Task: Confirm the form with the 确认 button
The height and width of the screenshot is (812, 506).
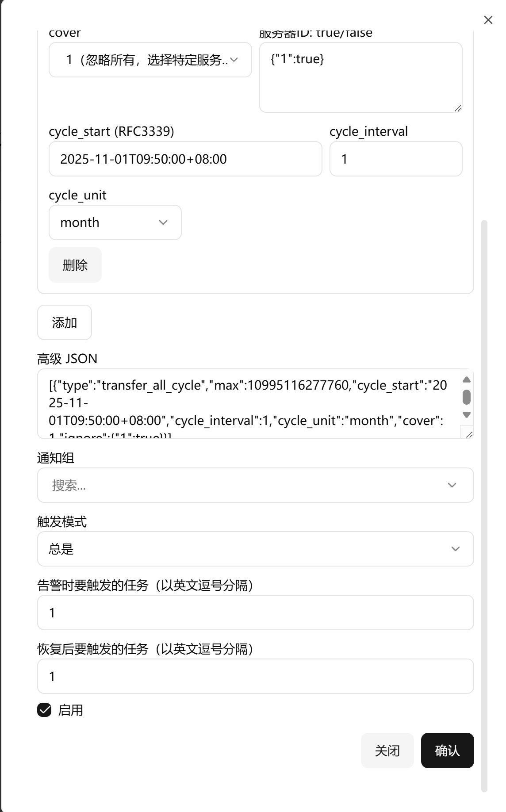Action: coord(447,751)
